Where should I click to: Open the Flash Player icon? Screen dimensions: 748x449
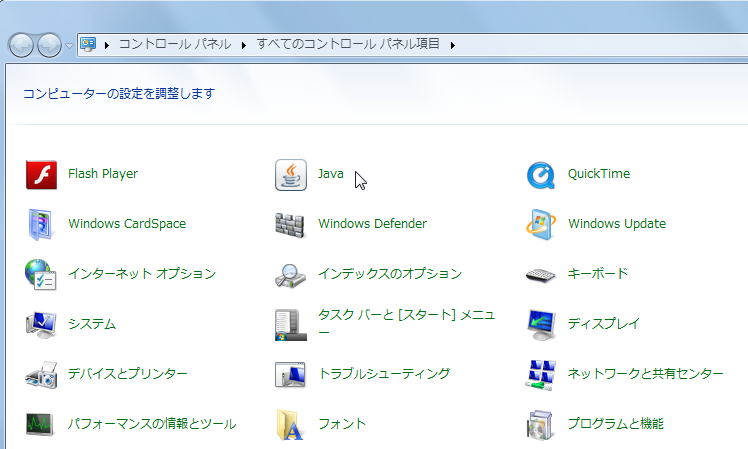click(x=41, y=174)
